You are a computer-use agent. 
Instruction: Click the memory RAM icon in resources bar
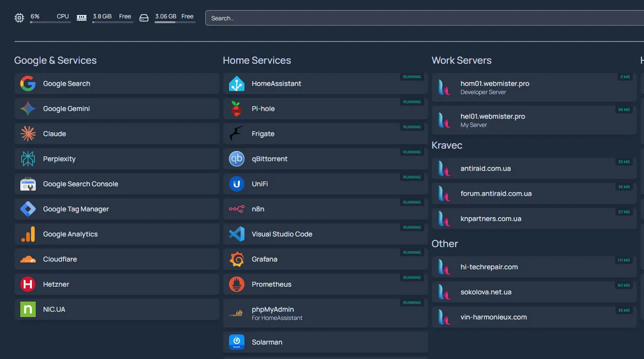click(x=82, y=18)
